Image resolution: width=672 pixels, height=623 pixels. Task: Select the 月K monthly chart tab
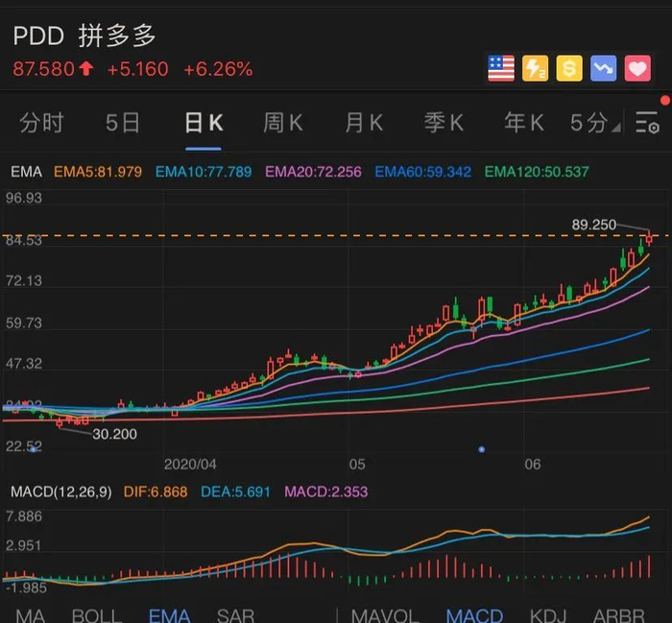(x=364, y=123)
